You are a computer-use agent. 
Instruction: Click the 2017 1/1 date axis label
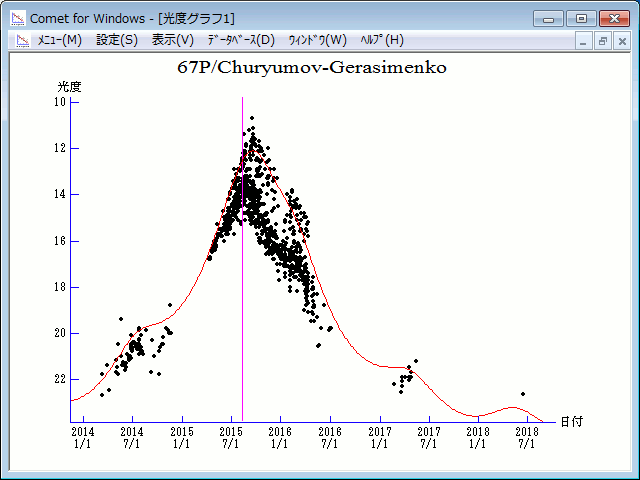[380, 438]
